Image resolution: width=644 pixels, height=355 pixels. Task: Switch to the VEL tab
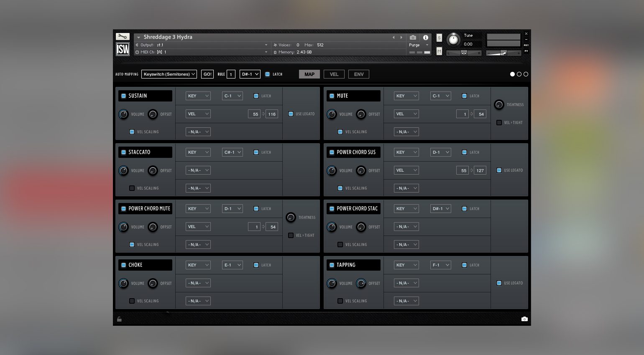(x=334, y=74)
